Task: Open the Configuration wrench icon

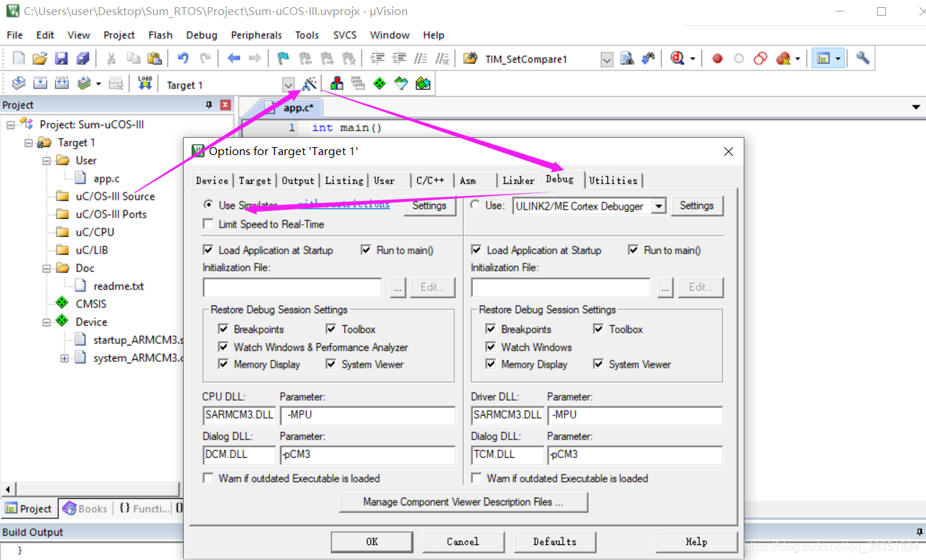Action: click(x=863, y=59)
